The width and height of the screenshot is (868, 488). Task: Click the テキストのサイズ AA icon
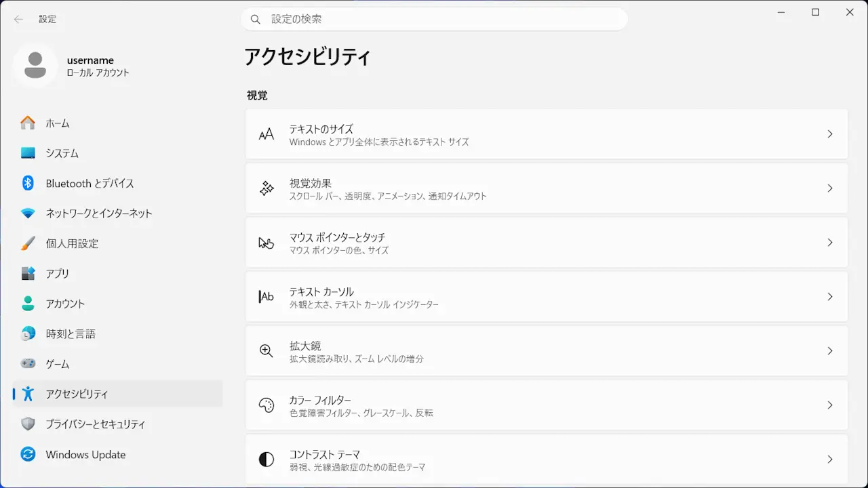pos(267,134)
